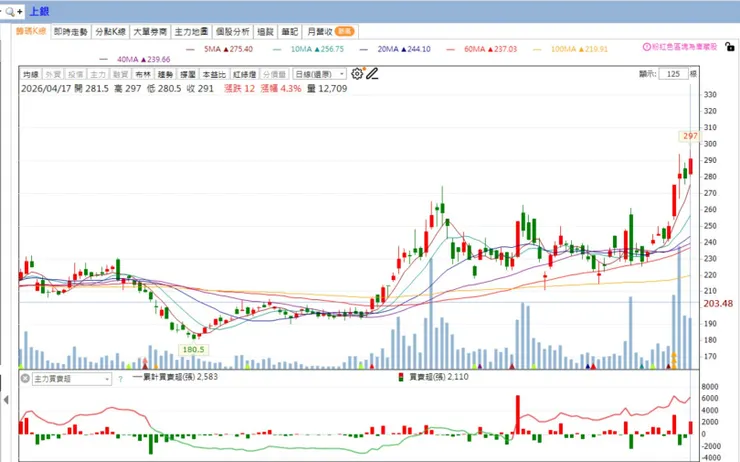Toggle 撐壓 support resistance overlay
The width and height of the screenshot is (740, 462).
(188, 75)
